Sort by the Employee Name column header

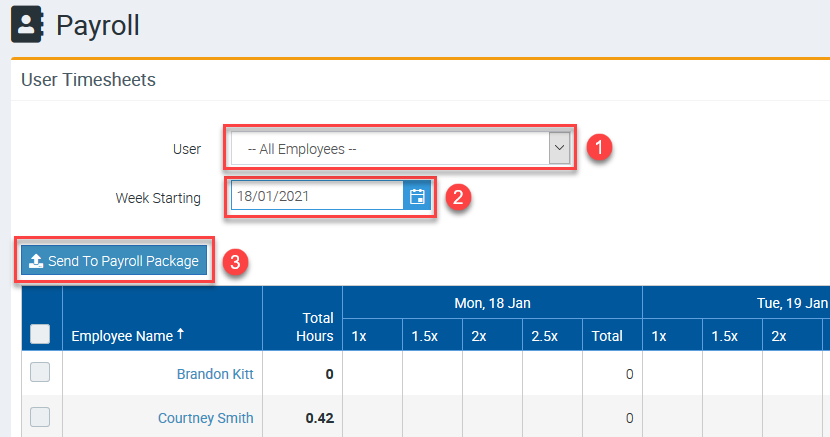[x=121, y=336]
